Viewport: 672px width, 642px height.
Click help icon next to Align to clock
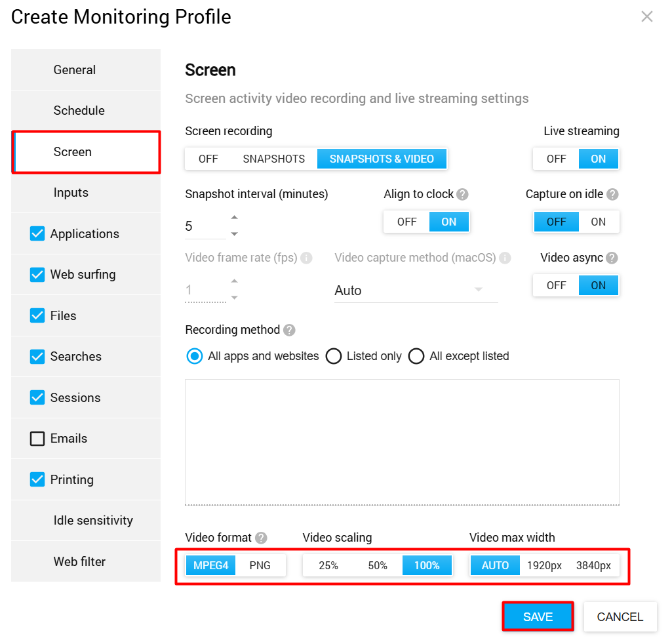click(x=463, y=195)
